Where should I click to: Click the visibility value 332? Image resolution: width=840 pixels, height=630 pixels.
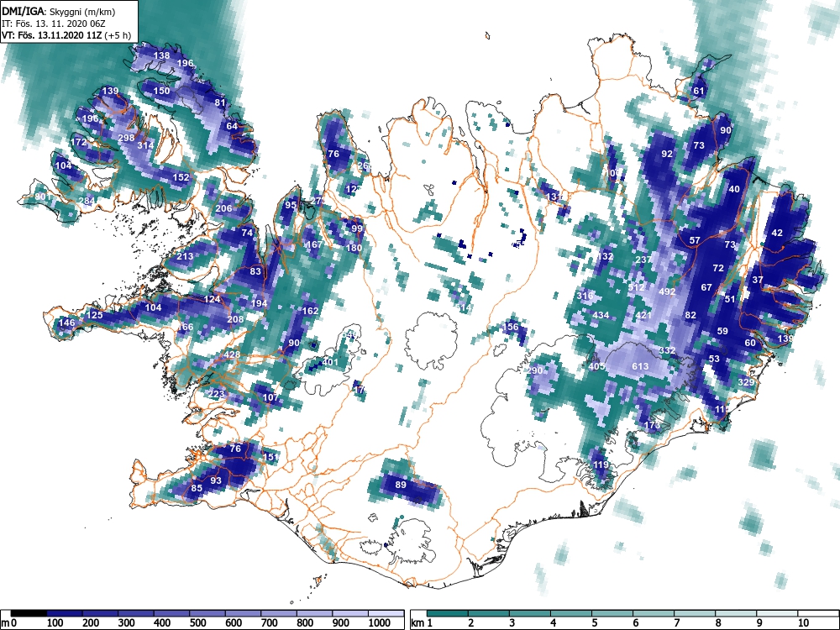[667, 350]
